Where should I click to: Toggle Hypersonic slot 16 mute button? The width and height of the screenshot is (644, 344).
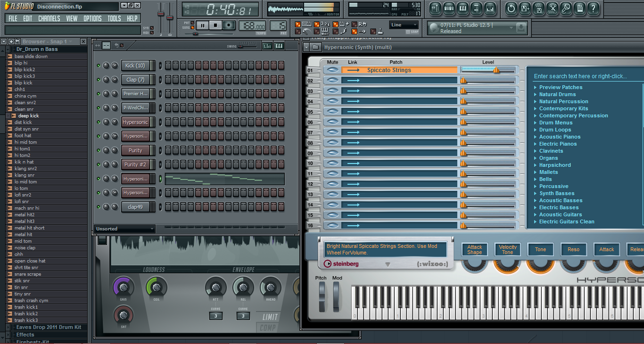(x=333, y=226)
